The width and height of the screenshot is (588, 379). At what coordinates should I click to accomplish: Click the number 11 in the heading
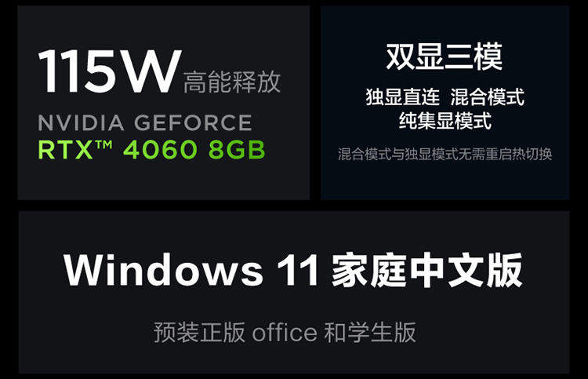pos(298,270)
